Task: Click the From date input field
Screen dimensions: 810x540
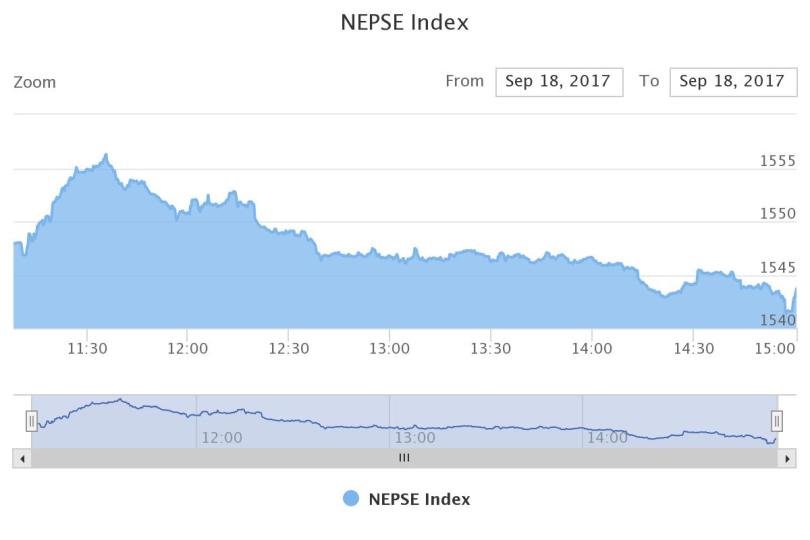Action: 559,82
